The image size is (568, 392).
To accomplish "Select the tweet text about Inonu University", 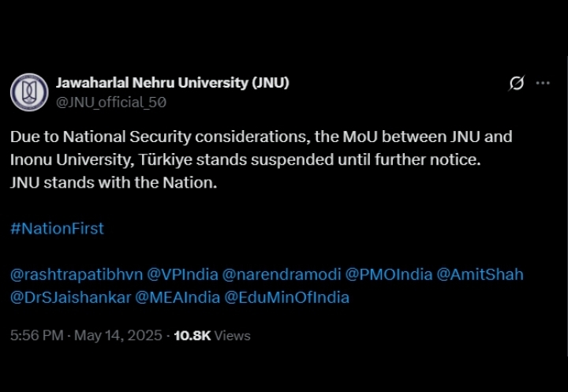I will pyautogui.click(x=261, y=148).
